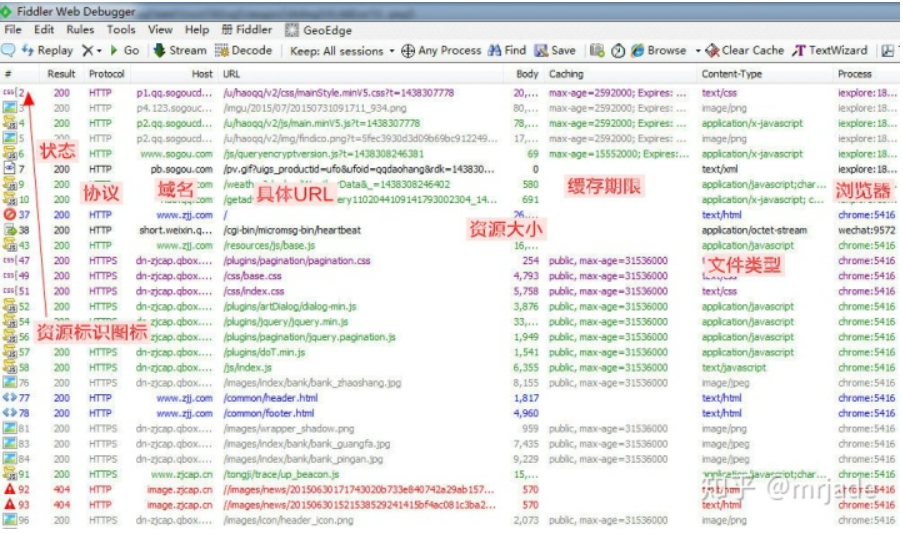Click the tearoff icon after TextWizard

tap(887, 51)
